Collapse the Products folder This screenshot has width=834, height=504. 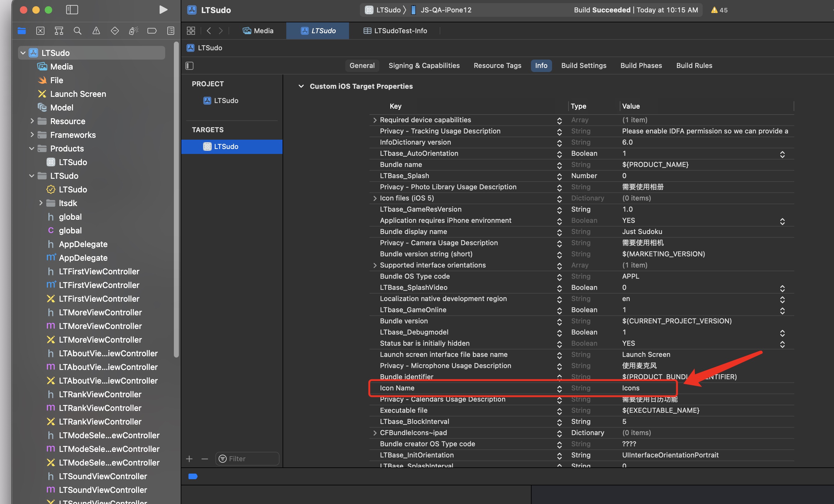click(x=32, y=148)
